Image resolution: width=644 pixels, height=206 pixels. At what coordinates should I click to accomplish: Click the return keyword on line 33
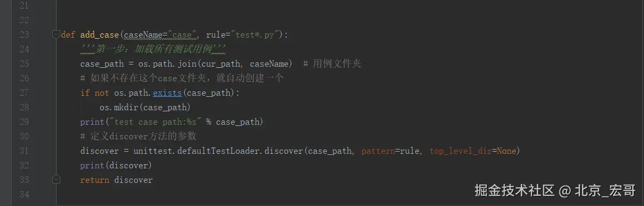click(x=95, y=180)
